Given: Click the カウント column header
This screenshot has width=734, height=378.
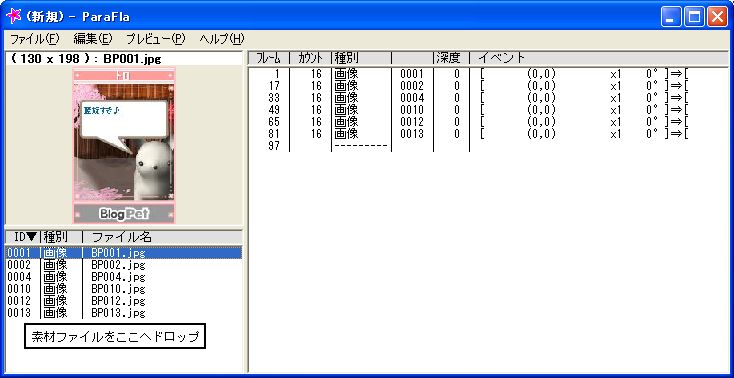Looking at the screenshot, I should pos(310,58).
